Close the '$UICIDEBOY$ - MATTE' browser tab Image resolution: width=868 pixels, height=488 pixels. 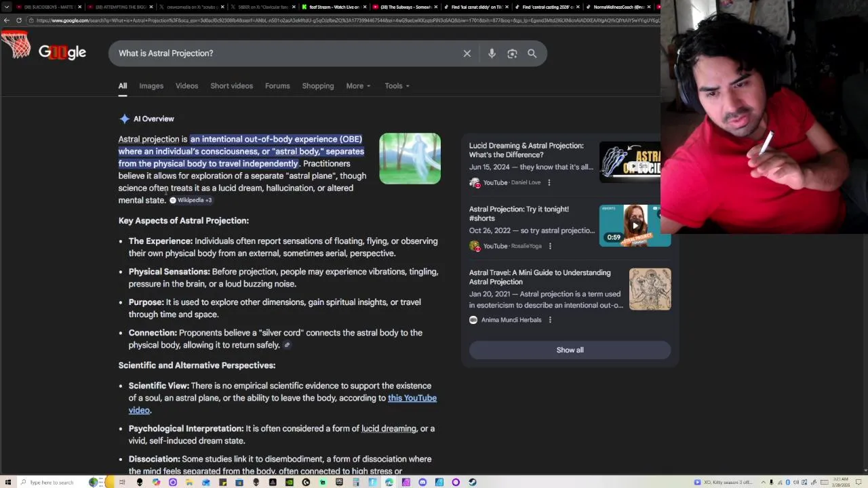coord(80,7)
